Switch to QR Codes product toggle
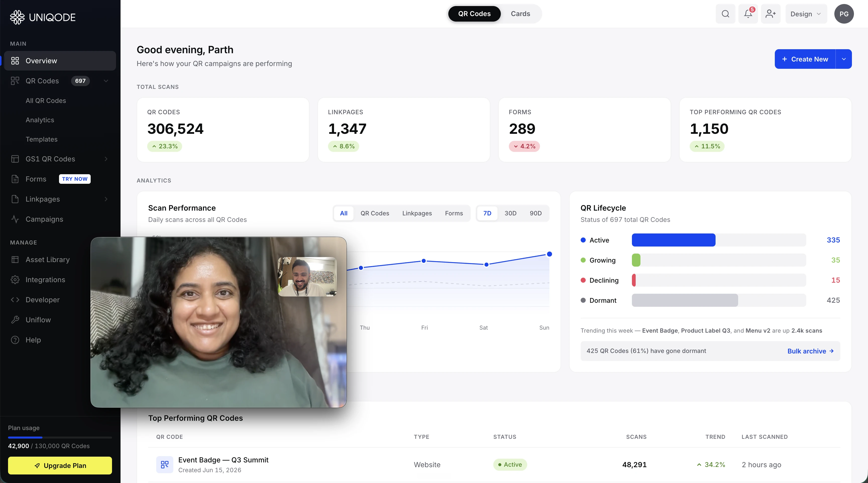 [x=474, y=14]
